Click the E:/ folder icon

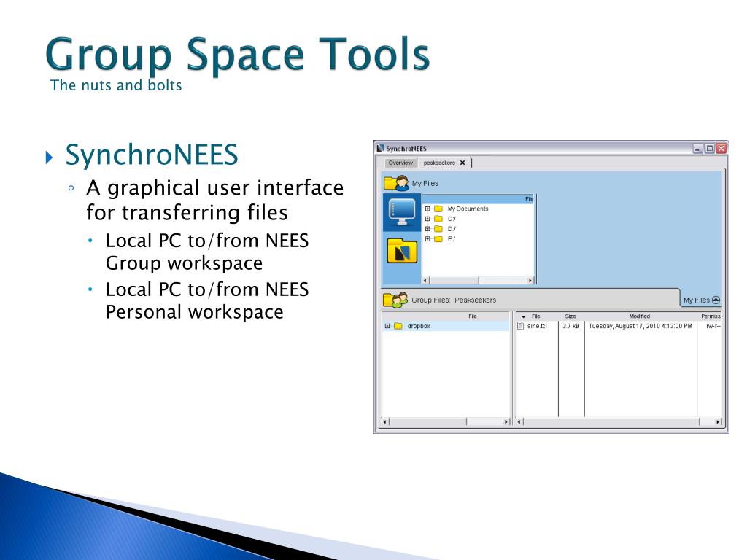click(438, 238)
